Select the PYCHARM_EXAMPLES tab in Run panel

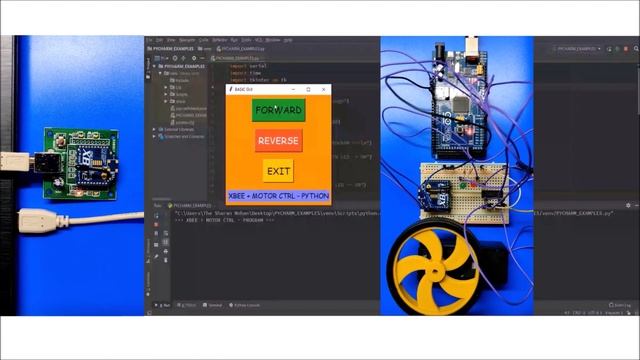[x=190, y=205]
